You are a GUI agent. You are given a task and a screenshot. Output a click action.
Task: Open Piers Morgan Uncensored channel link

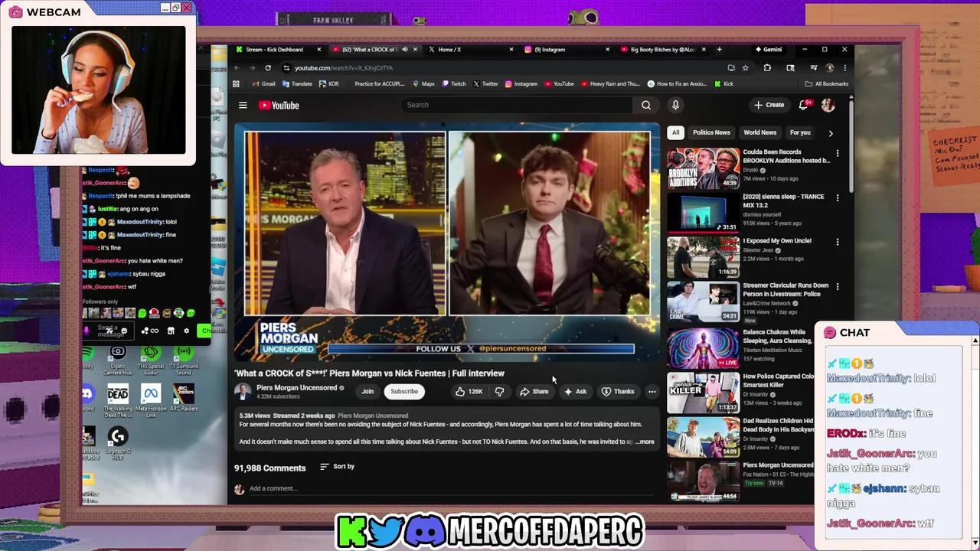(296, 388)
